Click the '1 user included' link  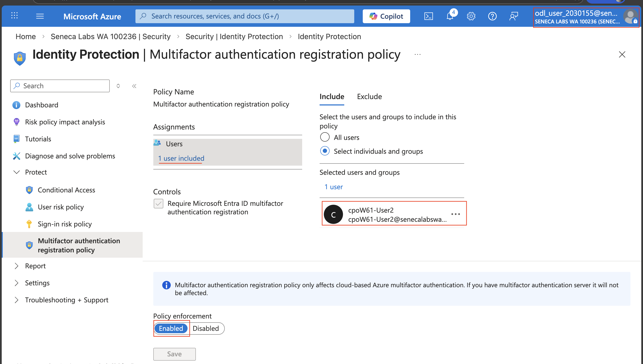pyautogui.click(x=181, y=158)
